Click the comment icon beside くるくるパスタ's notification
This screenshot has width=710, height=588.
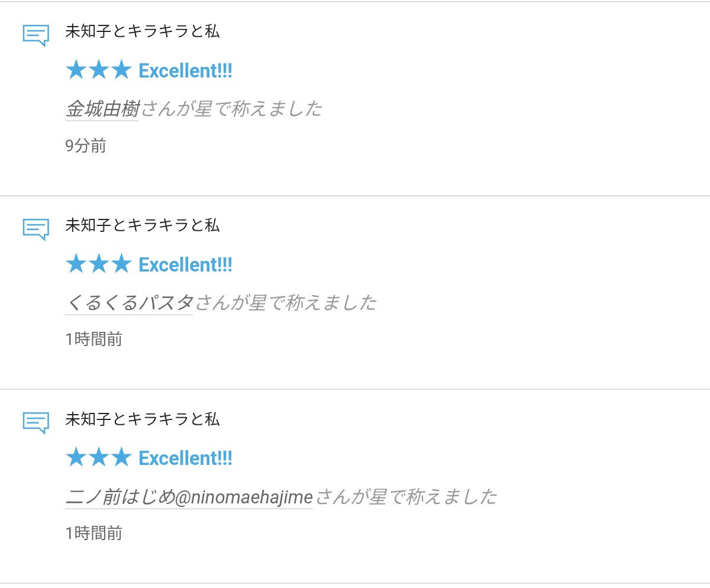(35, 228)
